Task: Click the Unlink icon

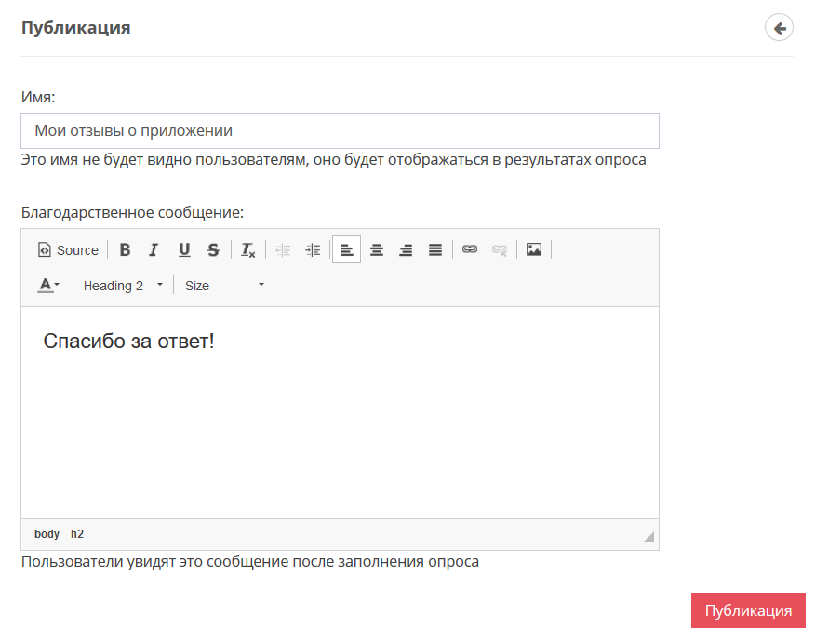Action: coord(500,250)
